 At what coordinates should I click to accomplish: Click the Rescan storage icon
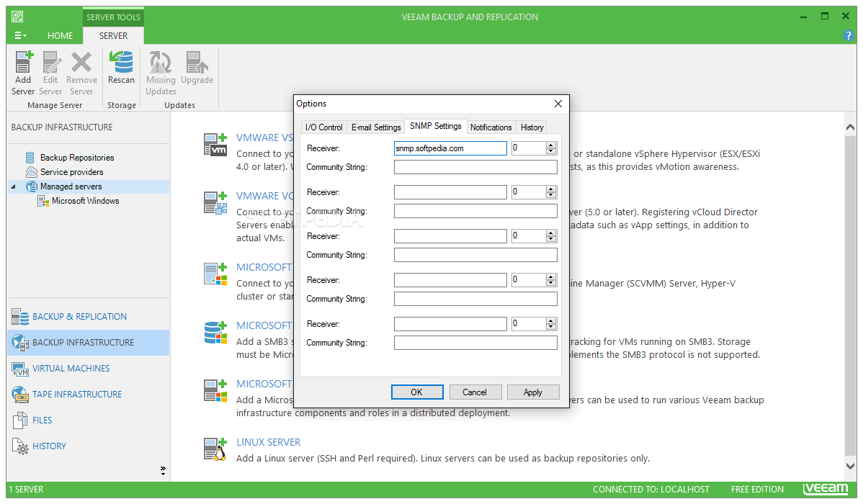(x=121, y=68)
